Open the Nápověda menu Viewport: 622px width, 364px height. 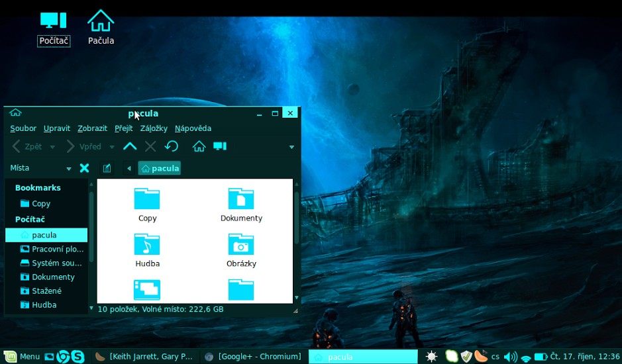click(193, 128)
